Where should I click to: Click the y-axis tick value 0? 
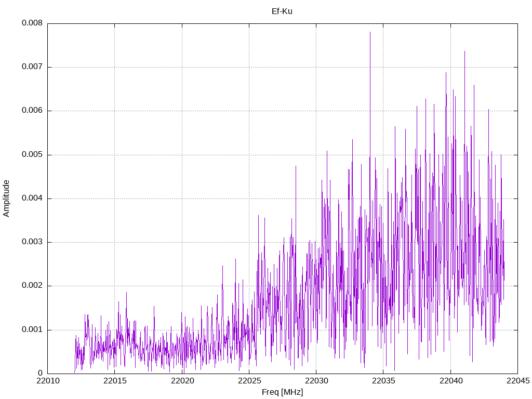[x=41, y=373]
